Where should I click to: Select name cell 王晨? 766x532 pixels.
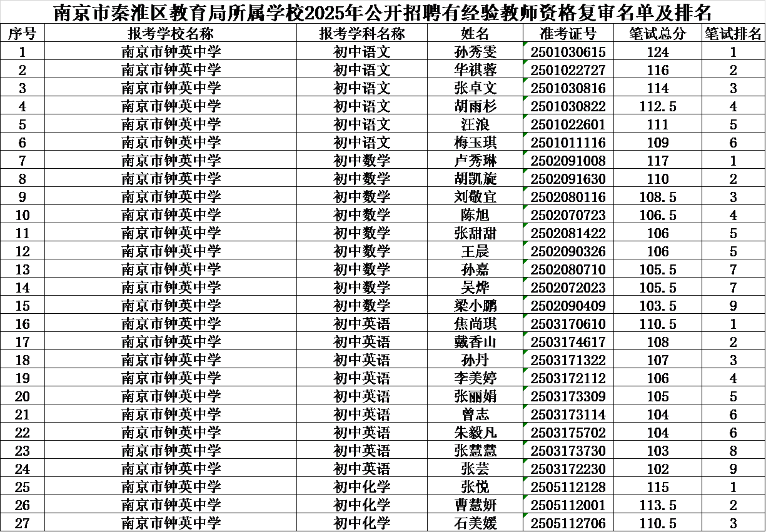(x=475, y=251)
